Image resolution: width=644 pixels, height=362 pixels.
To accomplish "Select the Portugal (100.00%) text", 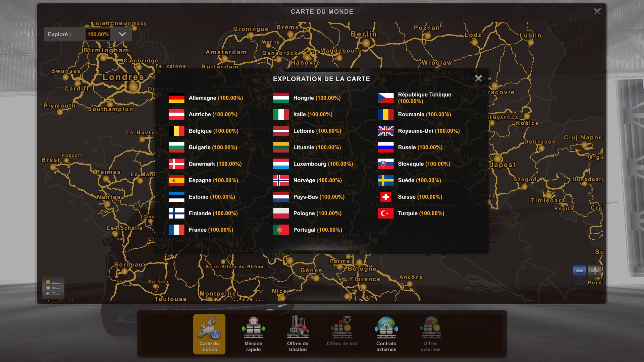I will (318, 230).
